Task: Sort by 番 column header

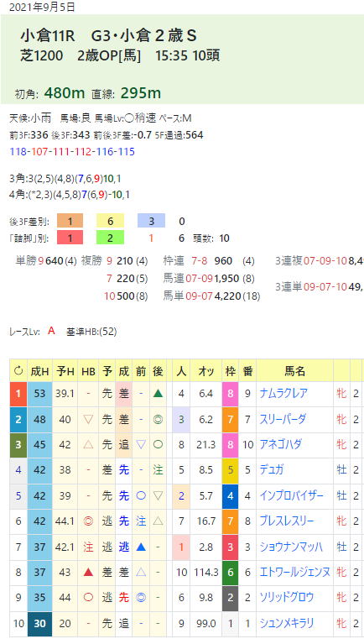Action: (x=247, y=371)
